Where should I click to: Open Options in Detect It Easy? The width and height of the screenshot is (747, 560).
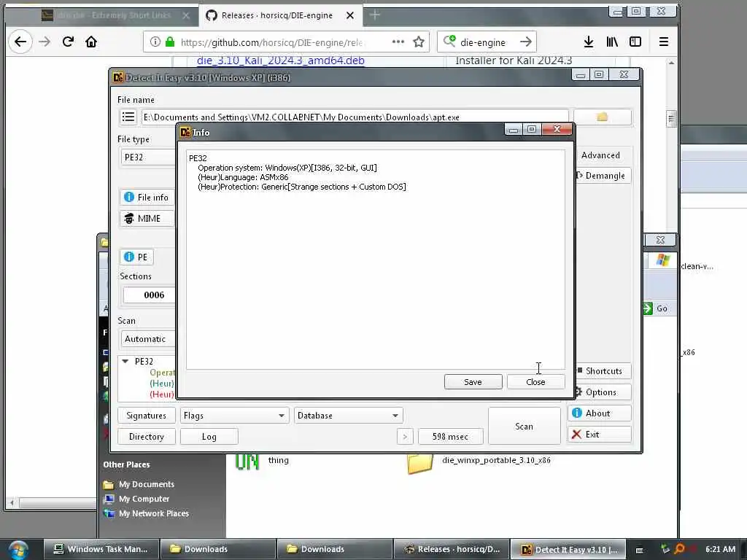[x=602, y=392]
